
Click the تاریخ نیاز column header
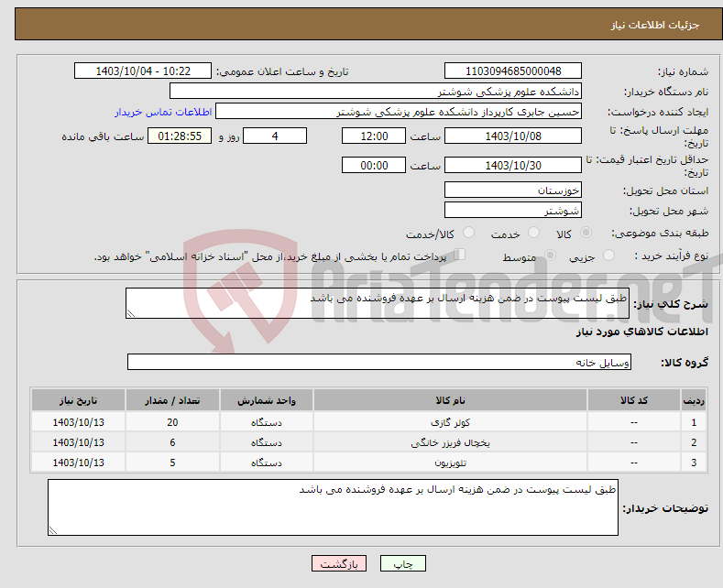click(79, 400)
